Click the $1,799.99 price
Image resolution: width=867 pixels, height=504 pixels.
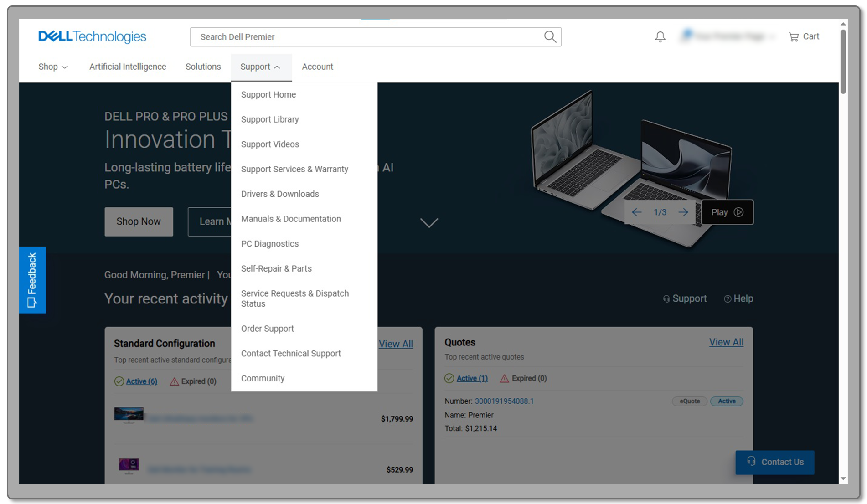click(397, 419)
